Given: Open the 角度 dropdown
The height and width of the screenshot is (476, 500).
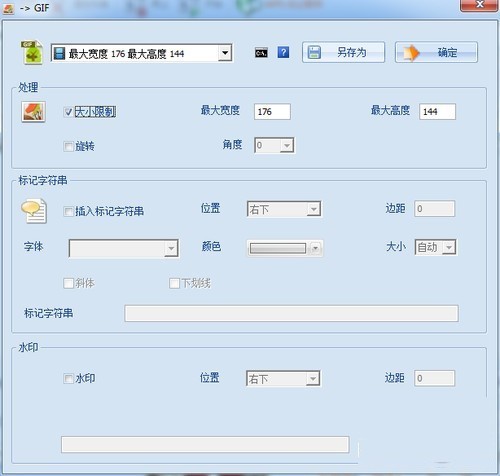Looking at the screenshot, I should point(274,145).
